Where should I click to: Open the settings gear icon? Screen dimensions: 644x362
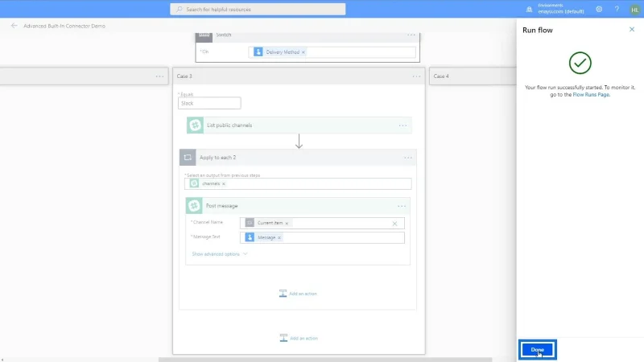[599, 9]
